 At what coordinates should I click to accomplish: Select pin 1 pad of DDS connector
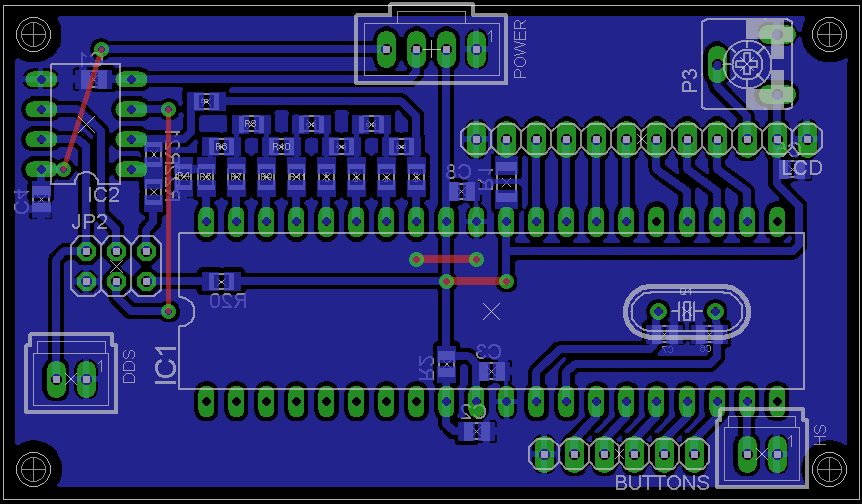[x=86, y=379]
